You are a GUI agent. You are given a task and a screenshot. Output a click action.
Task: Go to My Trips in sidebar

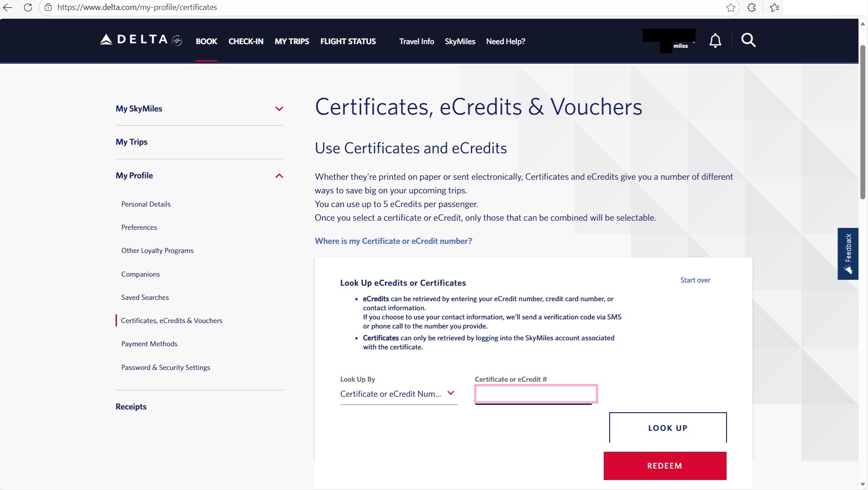(131, 142)
